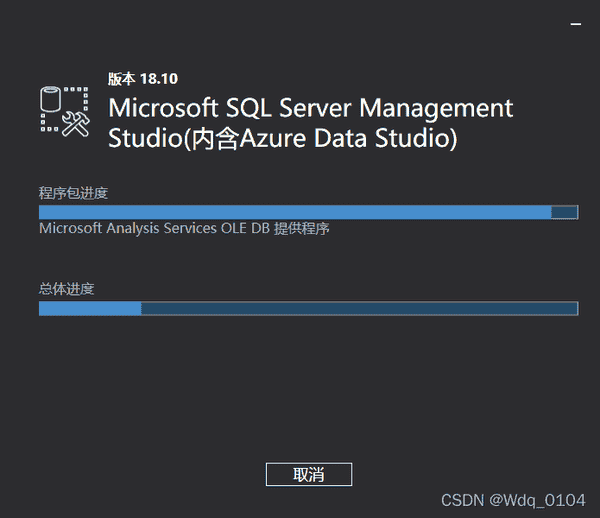The height and width of the screenshot is (518, 600).
Task: Click the unfilled area of overall progress bar
Action: click(360, 308)
